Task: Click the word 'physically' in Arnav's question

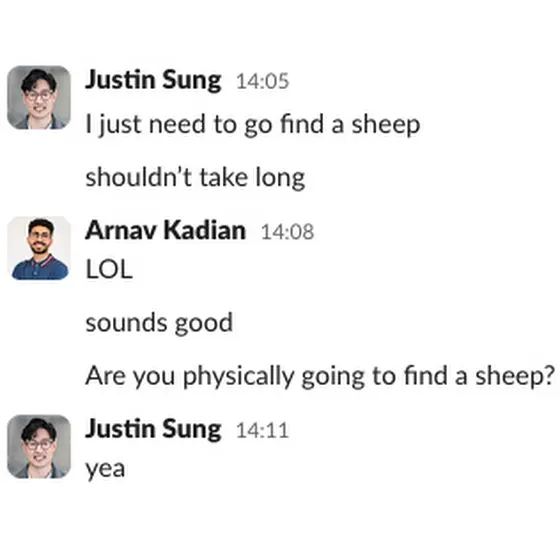Action: [238, 377]
